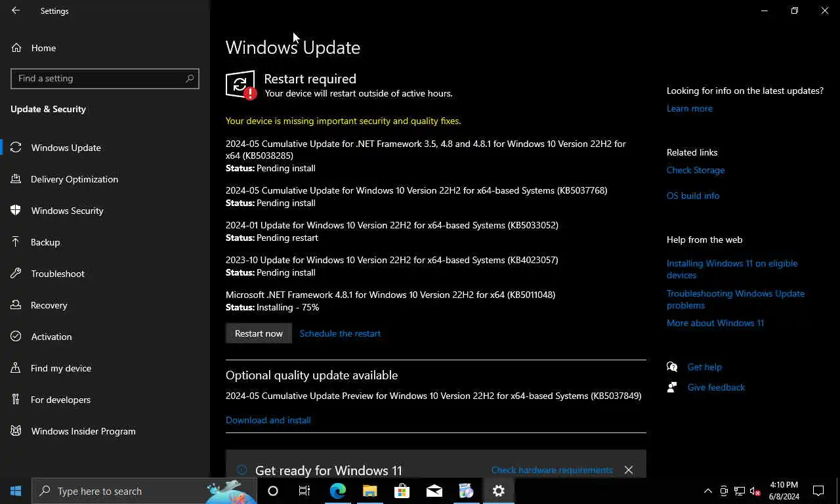Click the network icon in system tray

[740, 491]
